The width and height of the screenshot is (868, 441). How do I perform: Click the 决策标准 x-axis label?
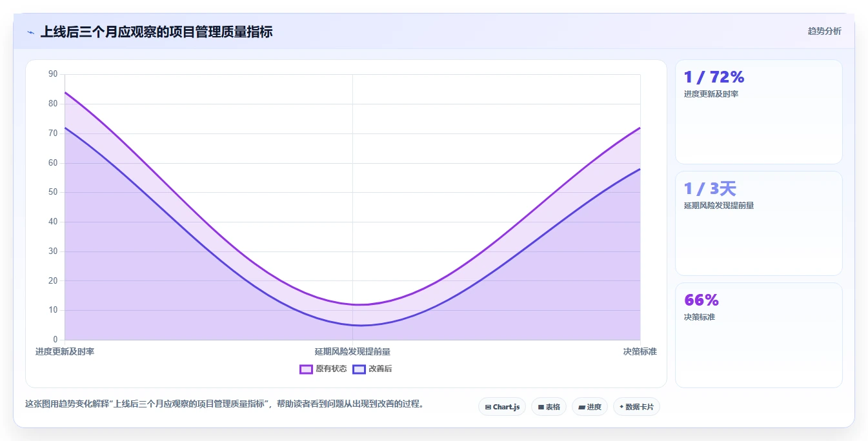coord(640,351)
